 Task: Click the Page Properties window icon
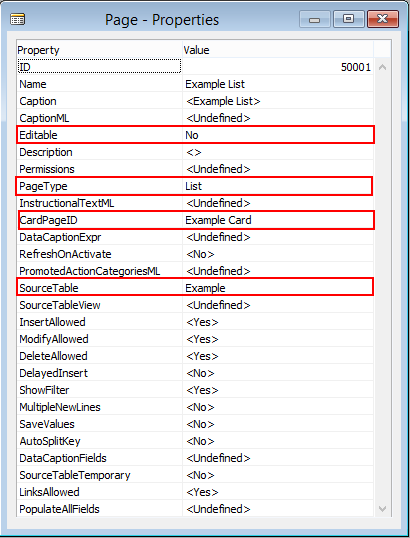[x=17, y=20]
